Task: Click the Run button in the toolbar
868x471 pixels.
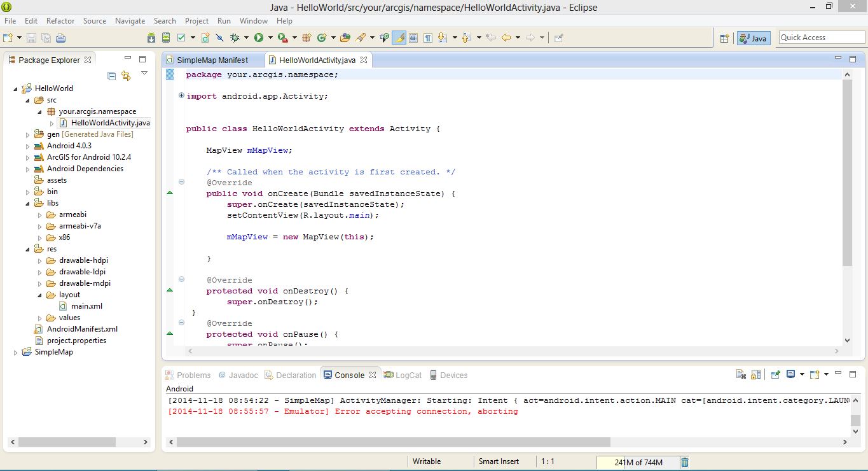Action: 259,38
